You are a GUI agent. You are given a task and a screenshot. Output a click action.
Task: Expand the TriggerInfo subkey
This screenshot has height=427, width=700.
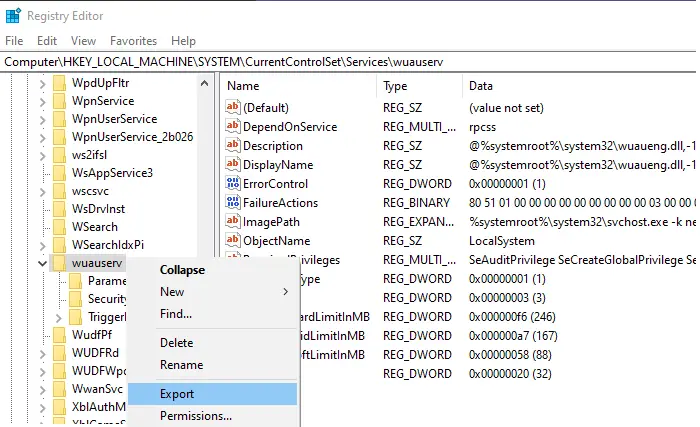coord(58,318)
